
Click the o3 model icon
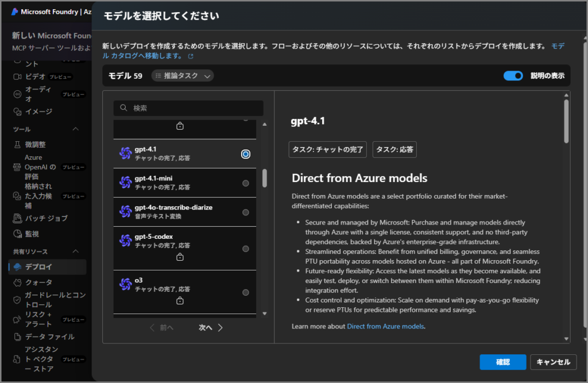tap(125, 284)
